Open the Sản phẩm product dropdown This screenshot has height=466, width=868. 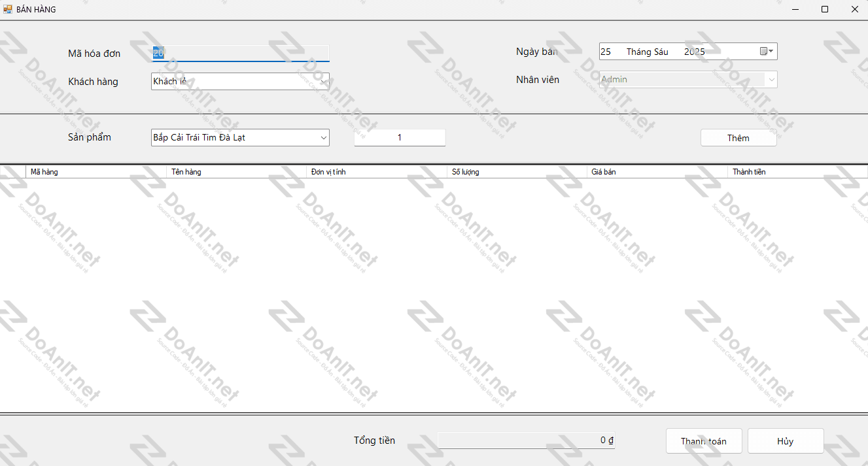[x=323, y=138]
